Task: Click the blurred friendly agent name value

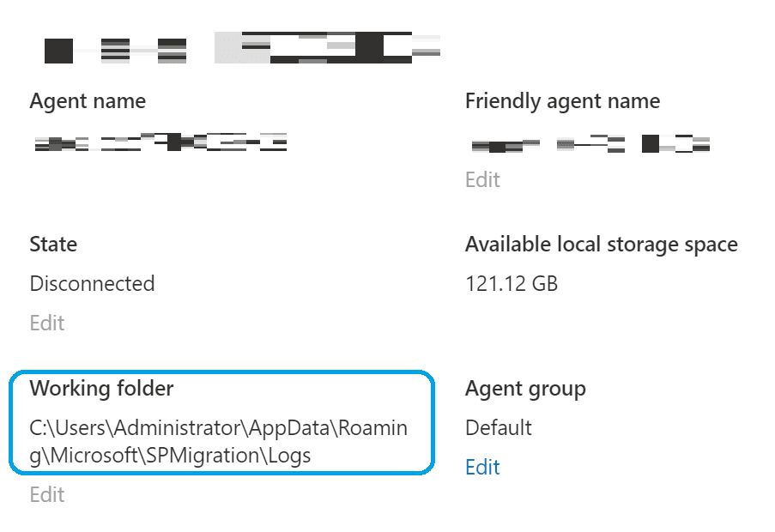Action: 590,143
